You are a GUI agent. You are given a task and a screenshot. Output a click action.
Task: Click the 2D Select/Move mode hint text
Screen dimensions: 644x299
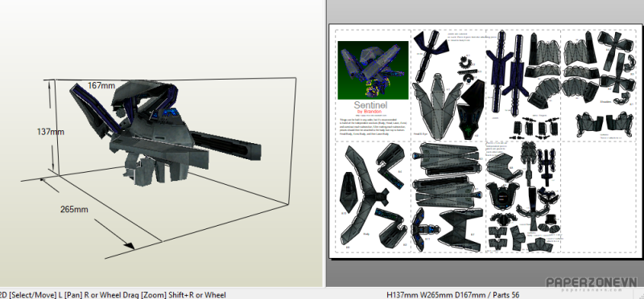(113, 294)
